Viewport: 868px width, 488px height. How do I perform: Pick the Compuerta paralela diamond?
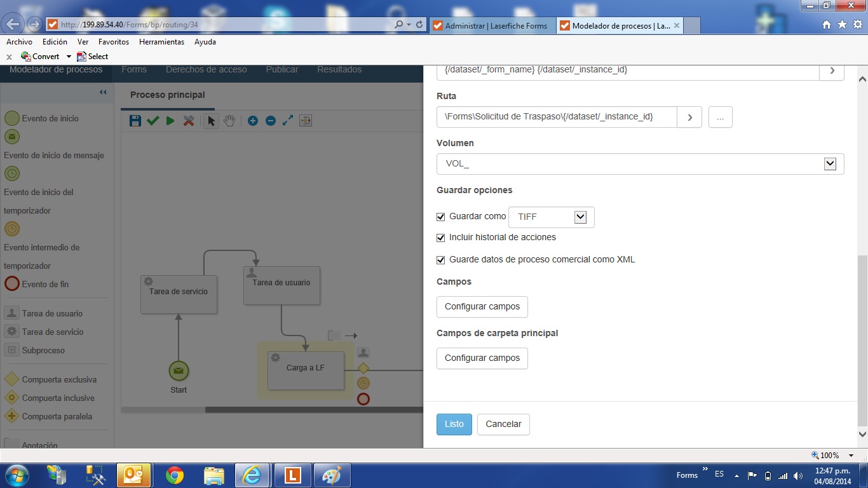click(11, 416)
